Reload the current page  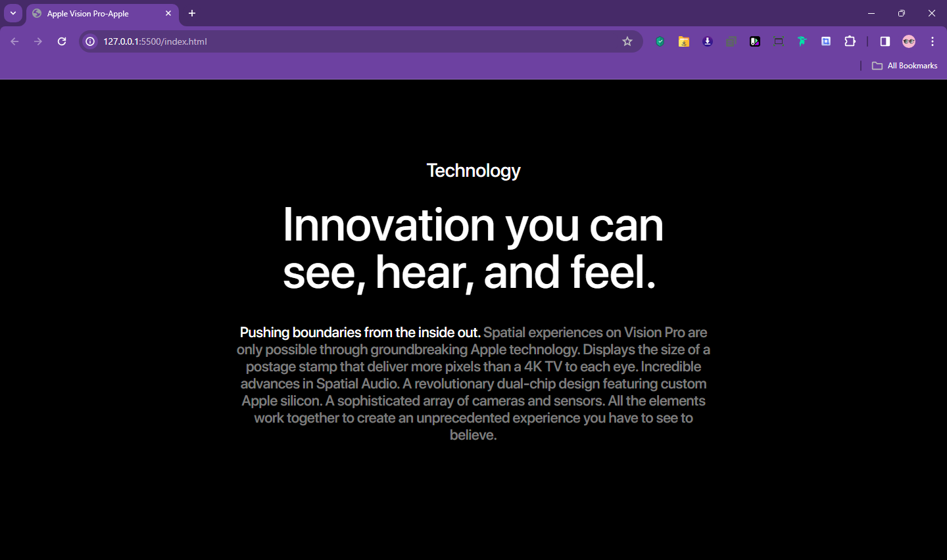[62, 41]
